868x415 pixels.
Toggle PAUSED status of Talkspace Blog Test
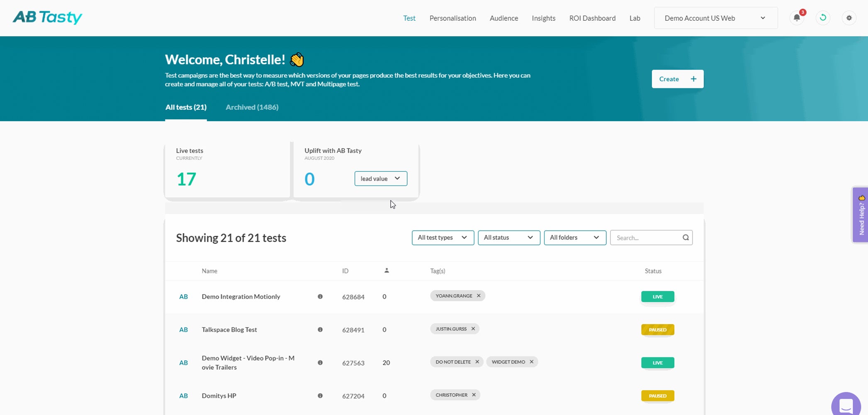[658, 330]
